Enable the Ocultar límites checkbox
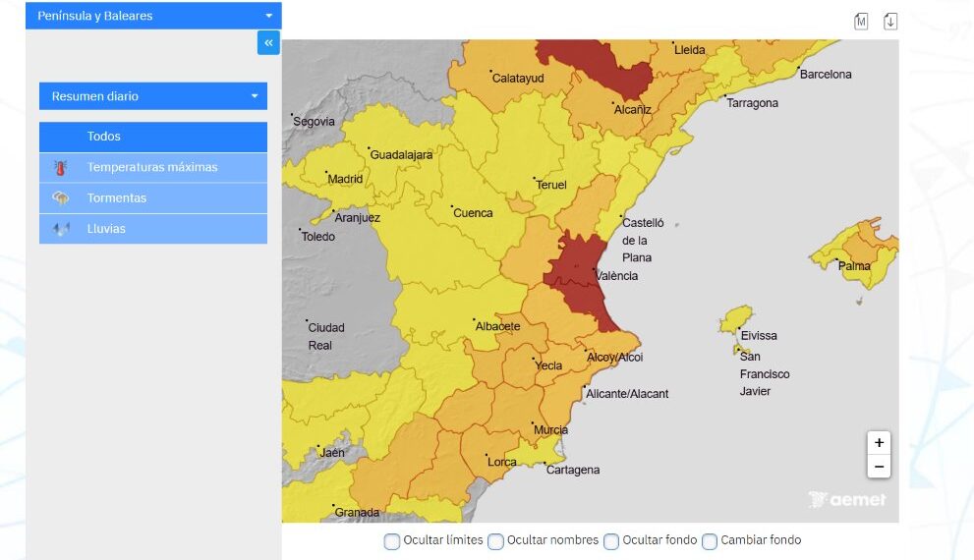 coord(392,541)
